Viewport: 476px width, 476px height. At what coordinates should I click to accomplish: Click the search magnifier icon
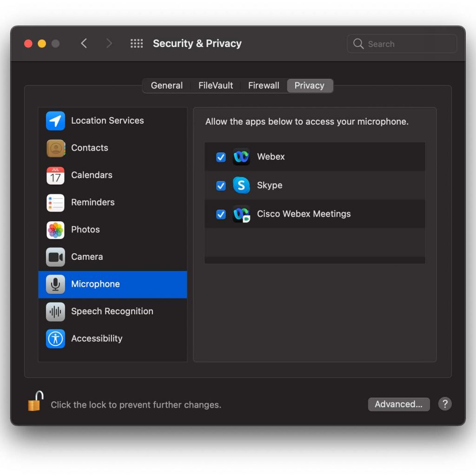pos(358,44)
